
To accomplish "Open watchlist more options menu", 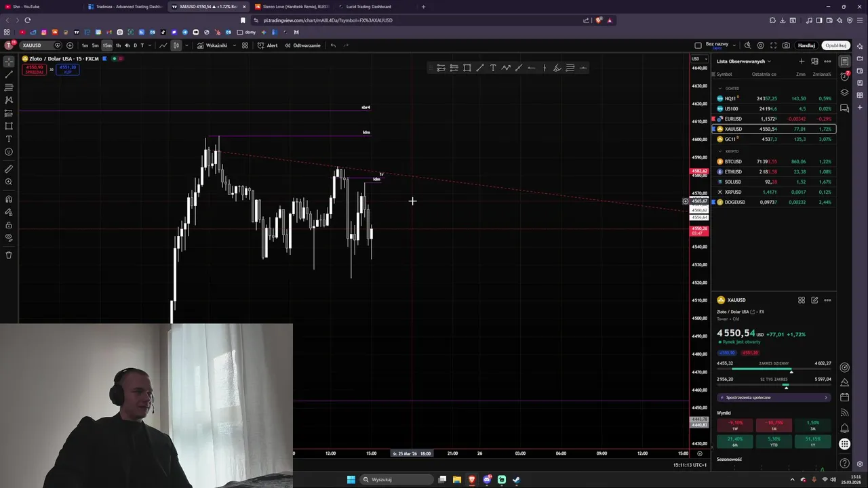I will (x=827, y=61).
